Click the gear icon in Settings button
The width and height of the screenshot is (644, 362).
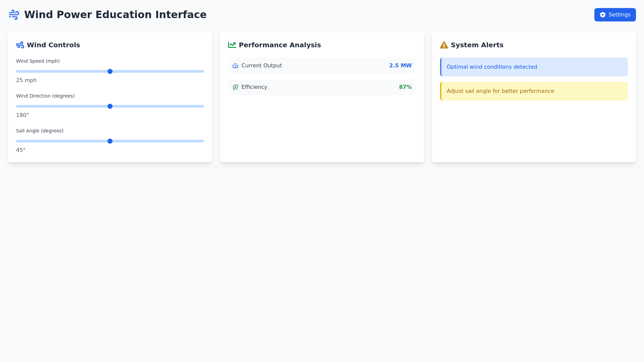tap(603, 15)
